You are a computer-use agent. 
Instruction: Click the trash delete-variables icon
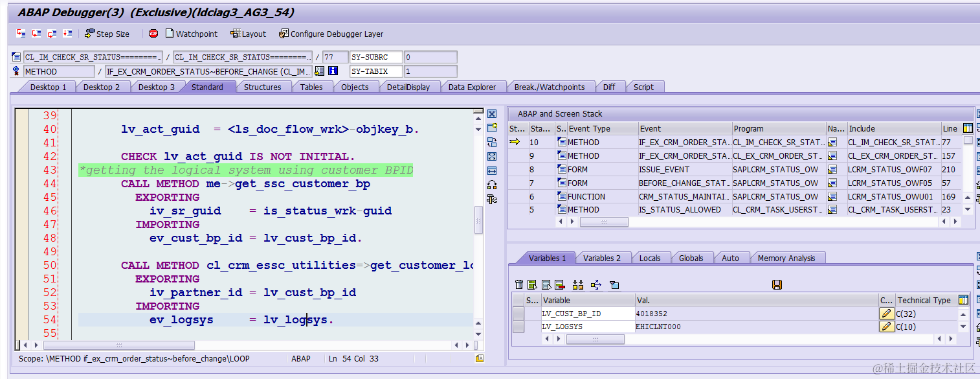[x=518, y=284]
